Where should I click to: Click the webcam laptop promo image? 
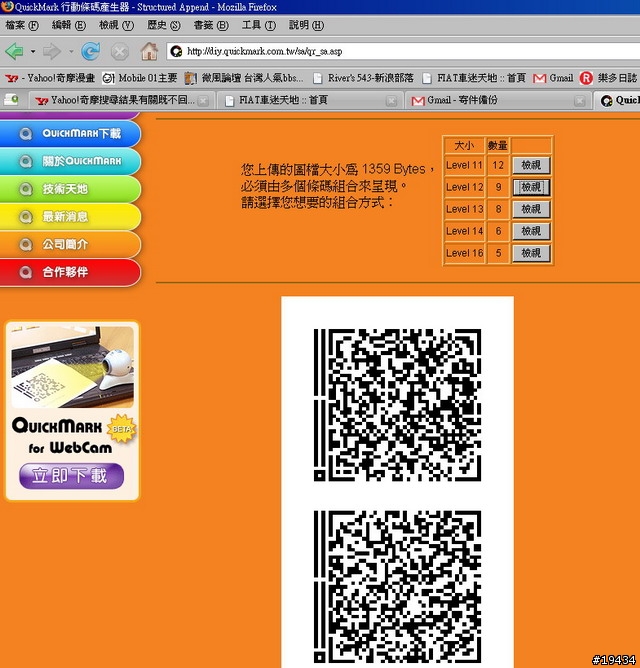pos(72,367)
